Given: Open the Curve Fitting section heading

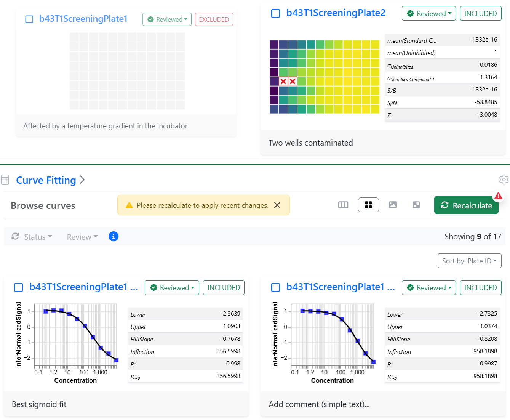Looking at the screenshot, I should pos(46,180).
